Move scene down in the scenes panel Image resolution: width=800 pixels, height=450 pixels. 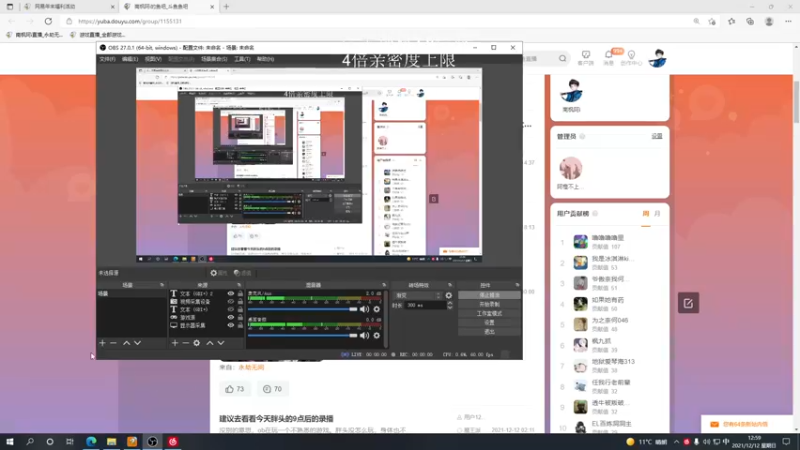(x=137, y=343)
